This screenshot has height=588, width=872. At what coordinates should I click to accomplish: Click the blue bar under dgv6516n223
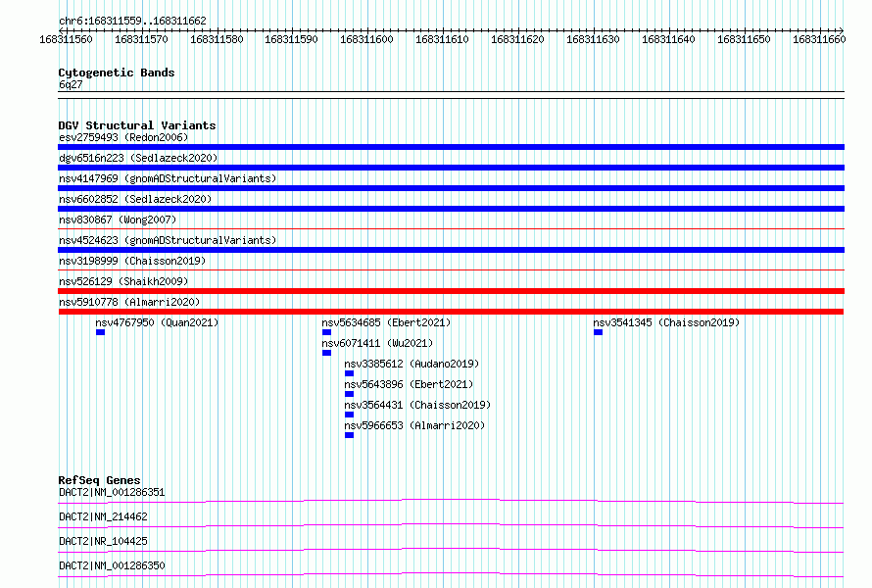(x=451, y=168)
